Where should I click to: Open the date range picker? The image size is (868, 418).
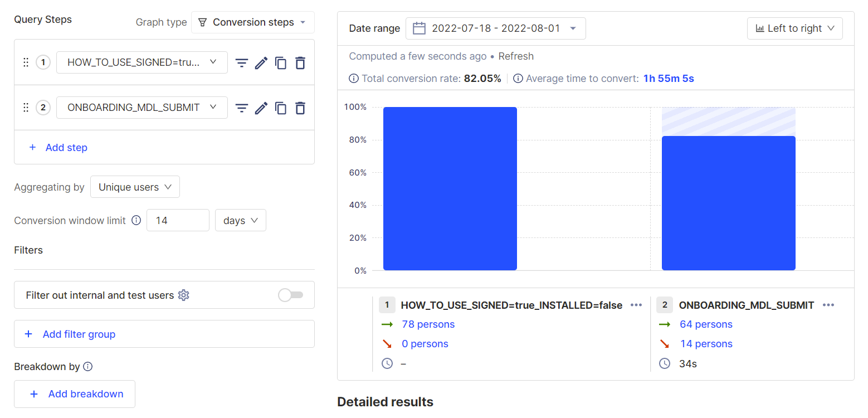click(495, 28)
